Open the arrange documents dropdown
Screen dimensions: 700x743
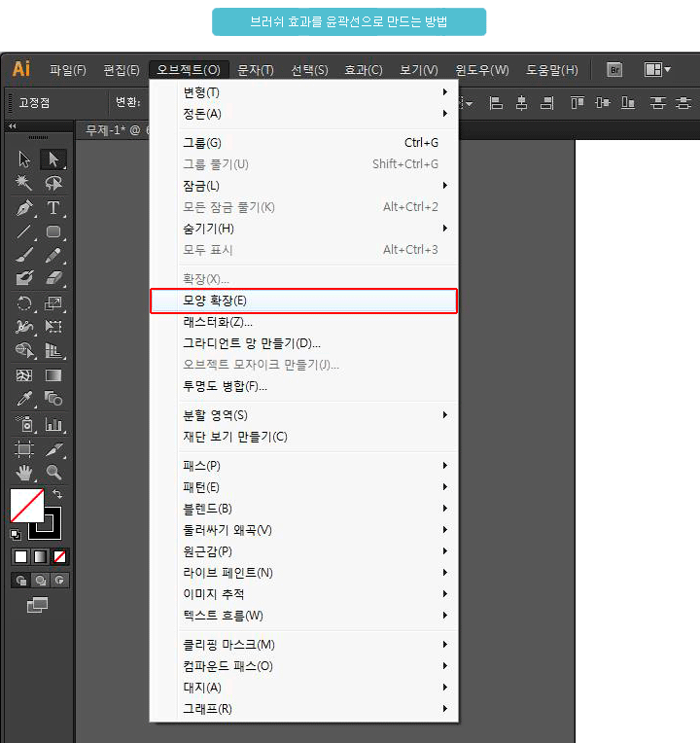point(658,70)
